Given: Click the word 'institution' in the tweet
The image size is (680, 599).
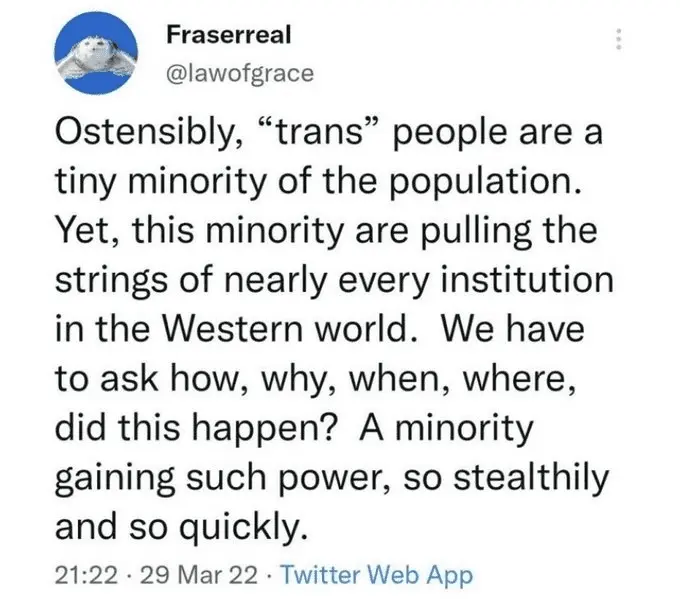Looking at the screenshot, I should pyautogui.click(x=527, y=279).
